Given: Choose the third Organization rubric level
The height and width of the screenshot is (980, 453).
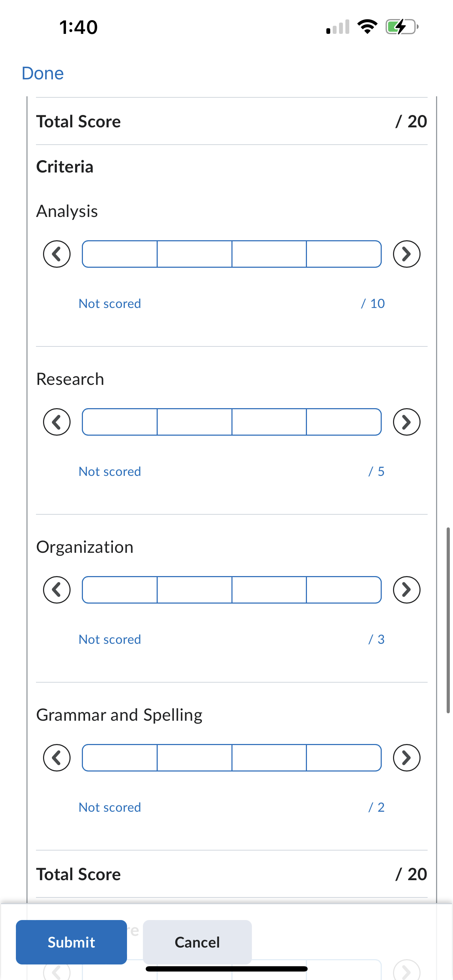Looking at the screenshot, I should (x=269, y=590).
